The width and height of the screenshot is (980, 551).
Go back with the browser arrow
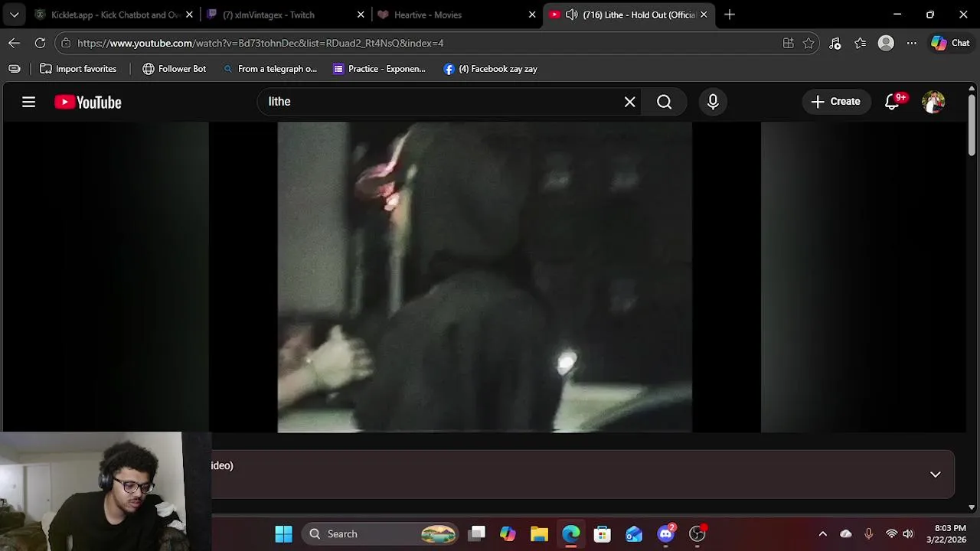tap(14, 43)
